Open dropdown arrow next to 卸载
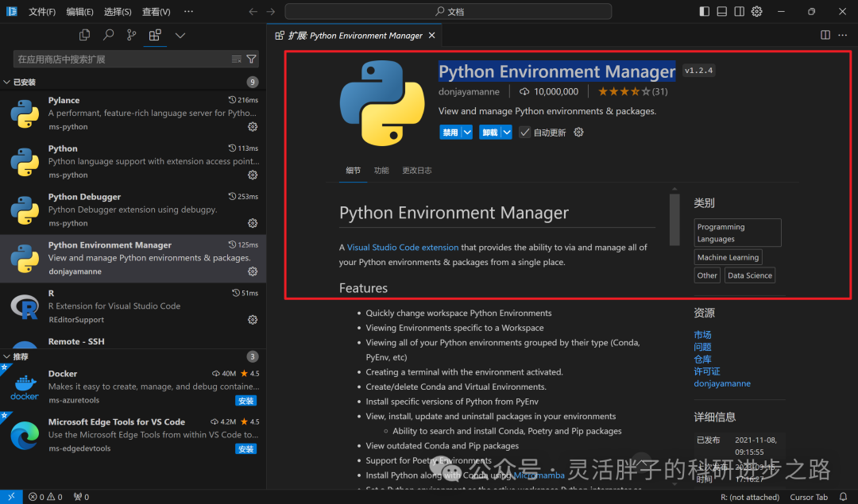The height and width of the screenshot is (504, 858). (x=507, y=133)
